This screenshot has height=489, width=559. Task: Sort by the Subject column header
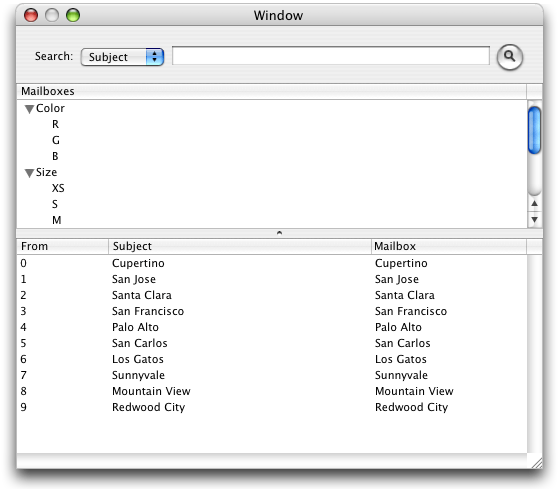pyautogui.click(x=240, y=246)
